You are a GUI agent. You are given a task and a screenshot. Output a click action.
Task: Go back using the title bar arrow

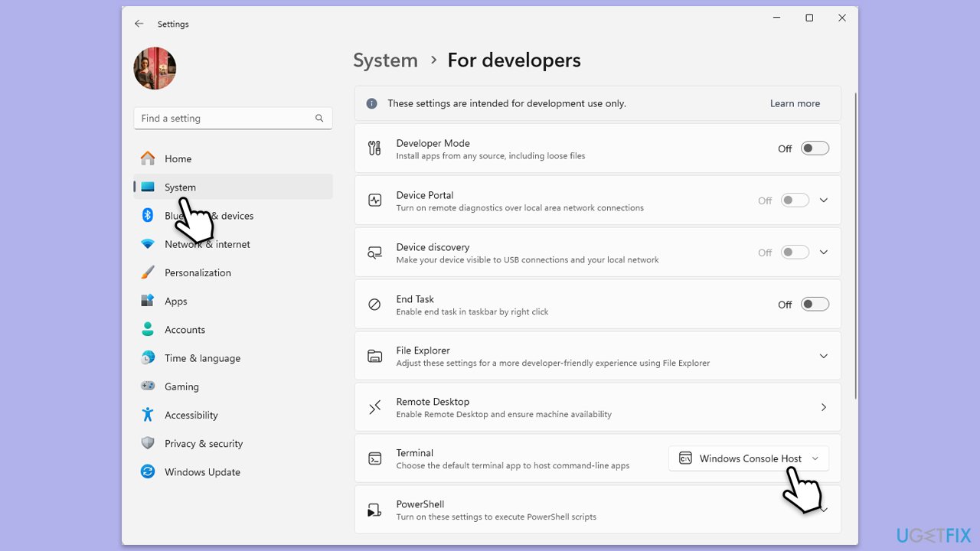click(139, 24)
